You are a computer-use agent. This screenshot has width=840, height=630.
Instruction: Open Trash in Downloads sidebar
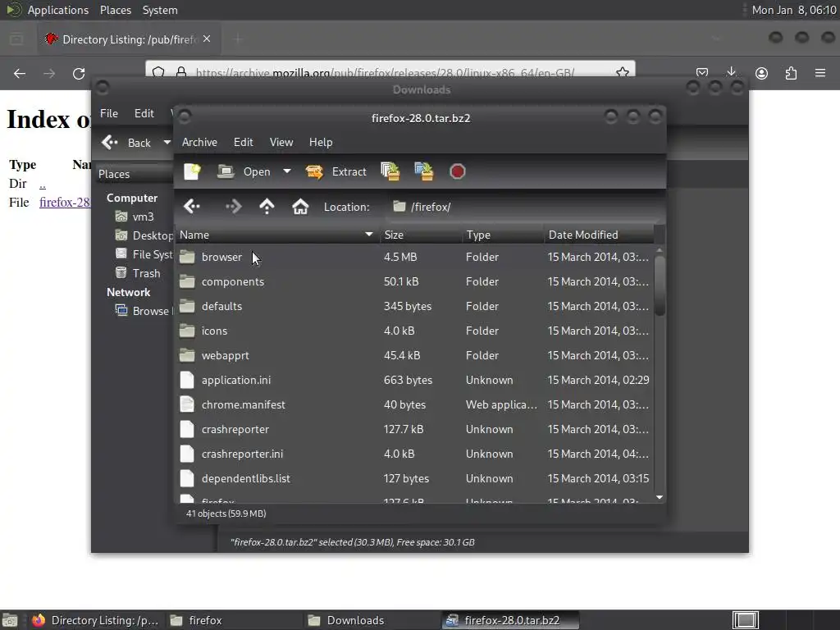point(138,273)
